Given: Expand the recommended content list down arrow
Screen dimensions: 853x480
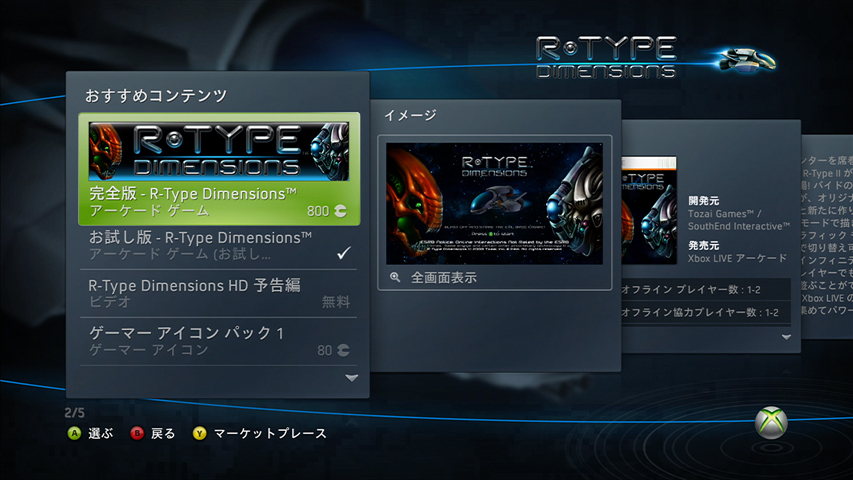Looking at the screenshot, I should click(351, 378).
